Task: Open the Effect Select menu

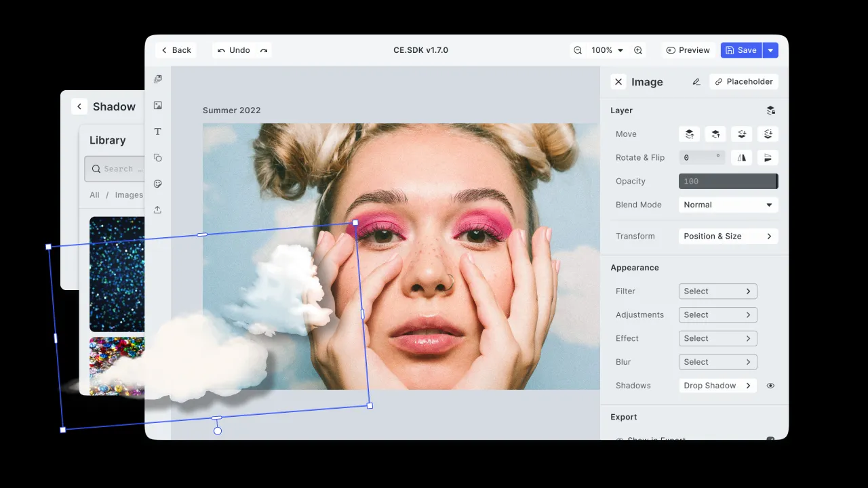Action: click(718, 338)
